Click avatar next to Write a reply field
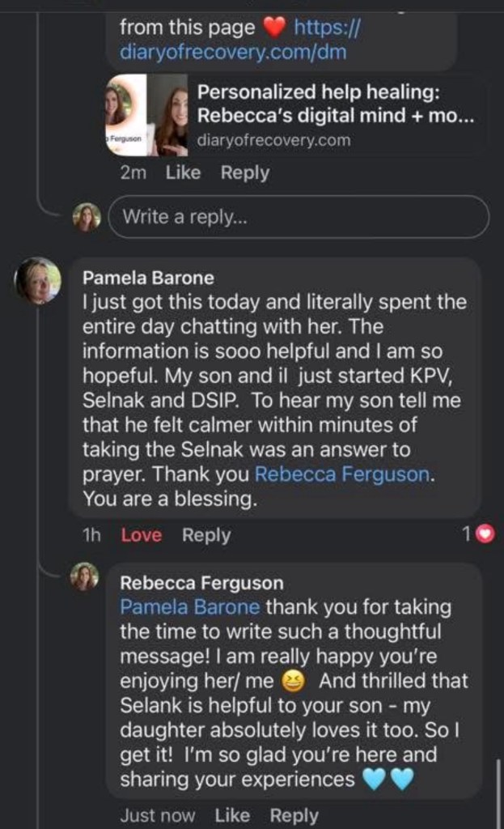The width and height of the screenshot is (504, 829). pos(87,217)
